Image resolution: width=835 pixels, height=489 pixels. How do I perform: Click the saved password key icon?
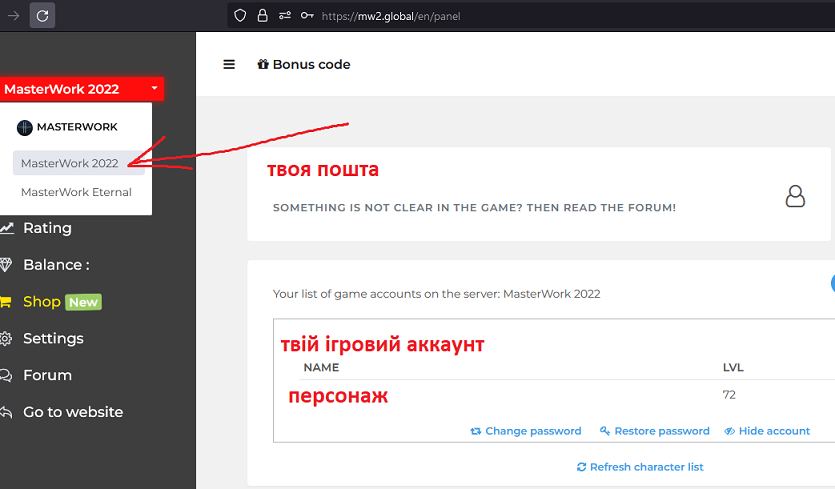[307, 15]
